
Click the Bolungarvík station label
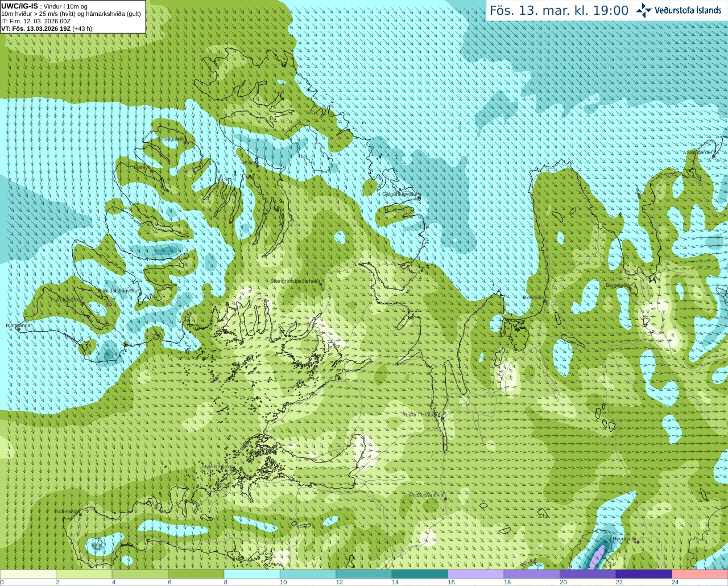[171, 139]
